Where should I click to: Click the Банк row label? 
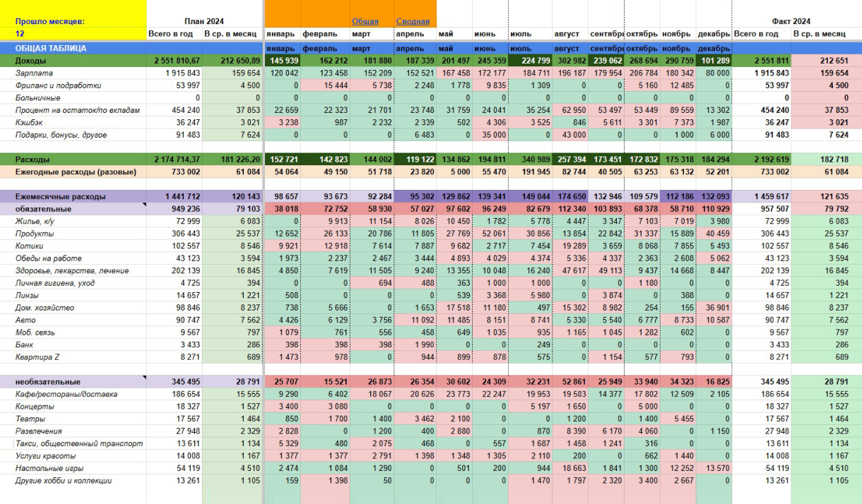25,345
